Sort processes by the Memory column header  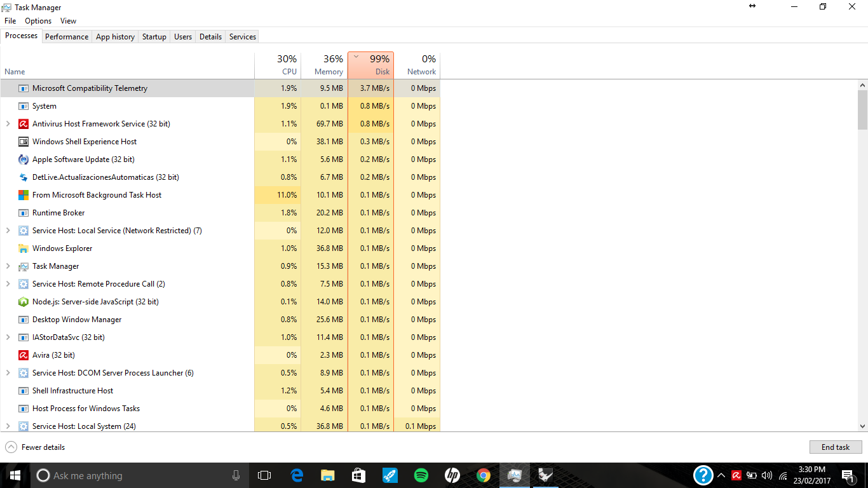click(x=324, y=65)
